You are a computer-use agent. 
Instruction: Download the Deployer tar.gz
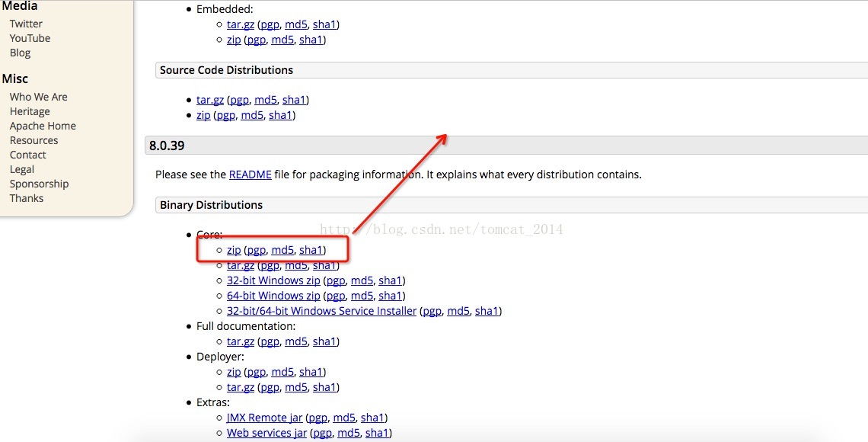click(x=241, y=387)
